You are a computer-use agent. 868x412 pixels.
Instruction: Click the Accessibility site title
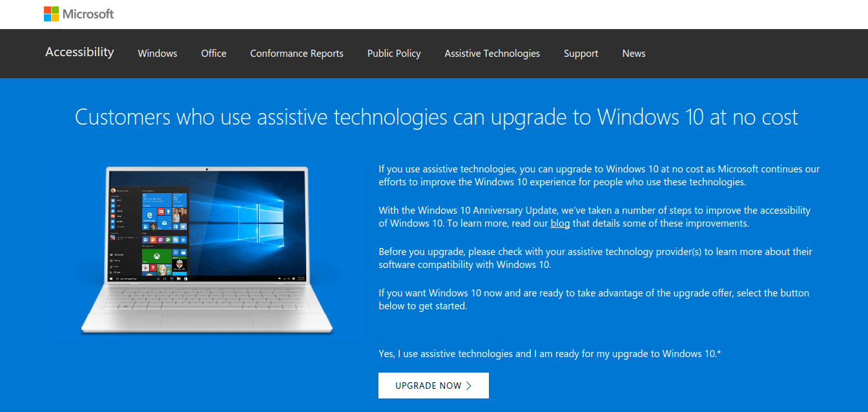click(79, 52)
